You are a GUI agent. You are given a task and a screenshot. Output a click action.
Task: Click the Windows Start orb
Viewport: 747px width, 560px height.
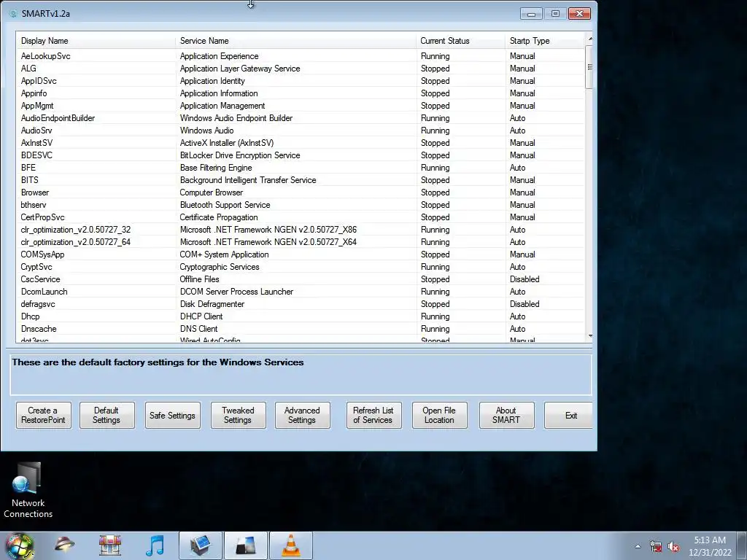19,546
